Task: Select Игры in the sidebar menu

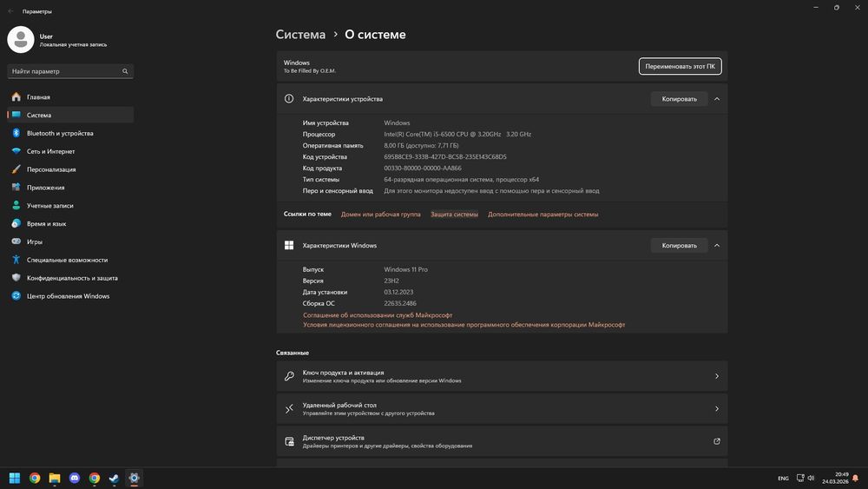Action: tap(35, 242)
